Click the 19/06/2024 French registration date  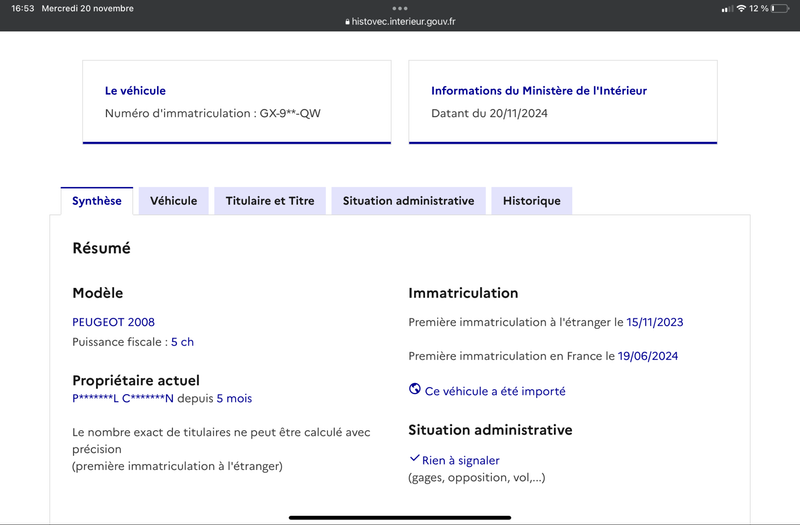tap(648, 356)
